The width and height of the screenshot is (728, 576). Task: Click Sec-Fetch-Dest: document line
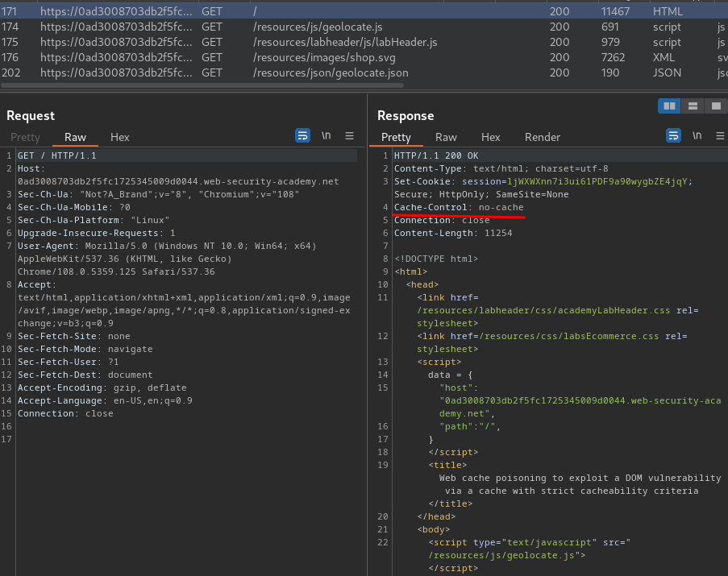[x=85, y=375]
